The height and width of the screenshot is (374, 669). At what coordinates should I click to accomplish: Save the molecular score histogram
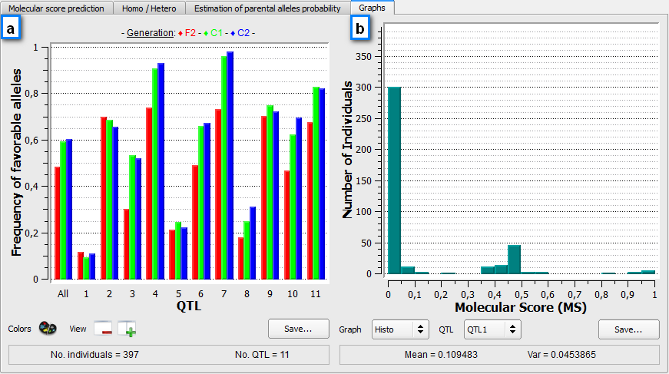point(628,330)
